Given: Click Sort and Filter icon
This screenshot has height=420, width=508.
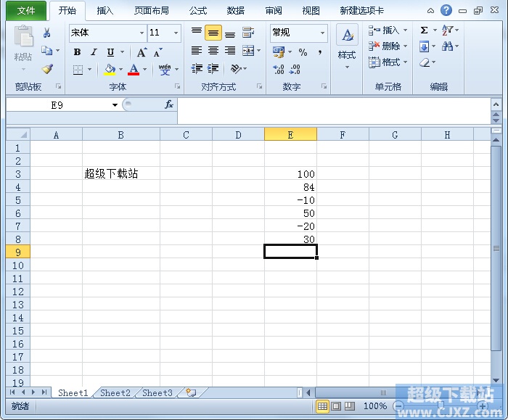Looking at the screenshot, I should click(x=448, y=30).
